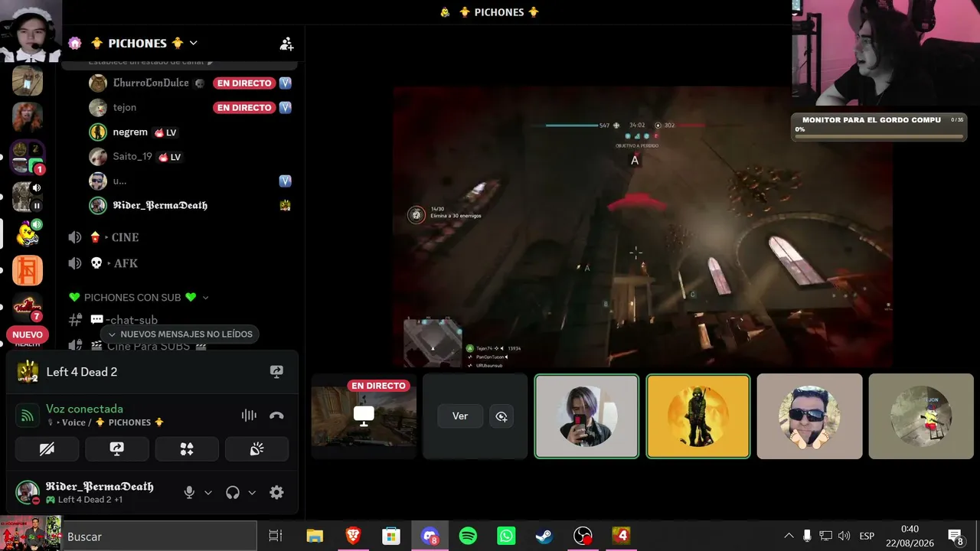Open the server icon with badge 7
The height and width of the screenshot is (551, 980).
28,308
